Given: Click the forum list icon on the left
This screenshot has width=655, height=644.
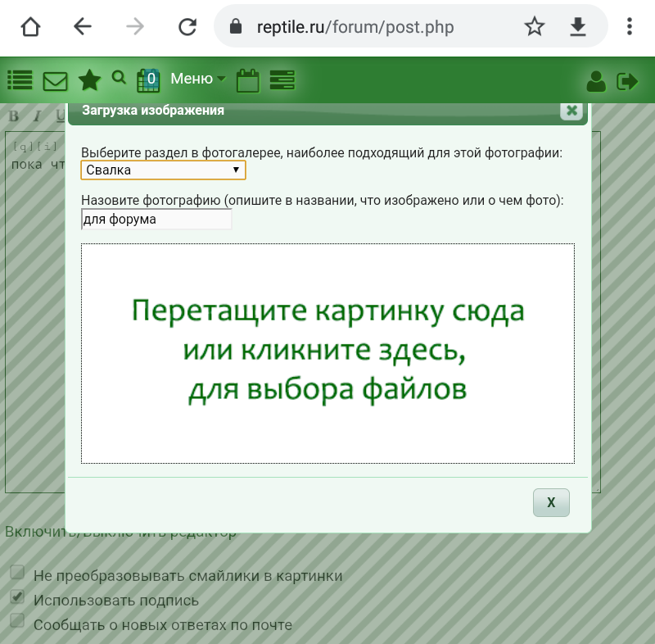Looking at the screenshot, I should coord(19,79).
